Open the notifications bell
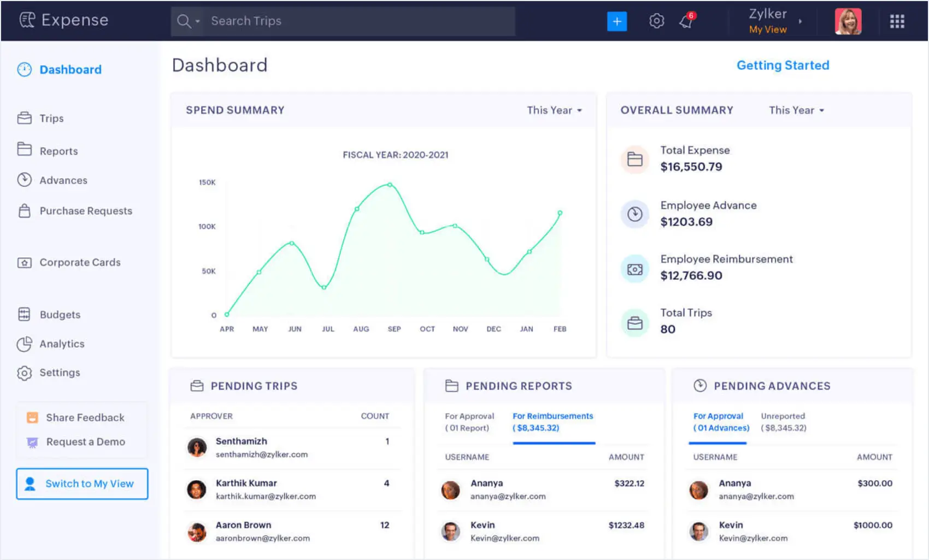 pos(686,21)
